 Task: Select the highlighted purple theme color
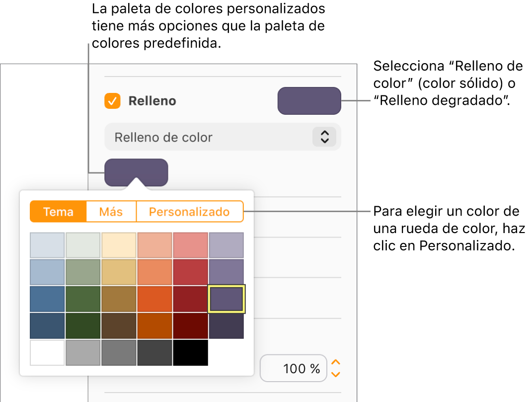(226, 299)
